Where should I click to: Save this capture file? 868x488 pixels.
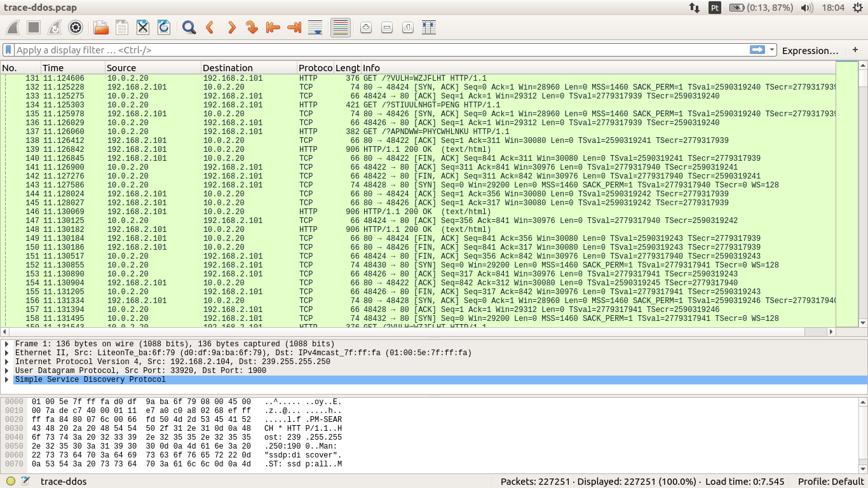click(121, 27)
